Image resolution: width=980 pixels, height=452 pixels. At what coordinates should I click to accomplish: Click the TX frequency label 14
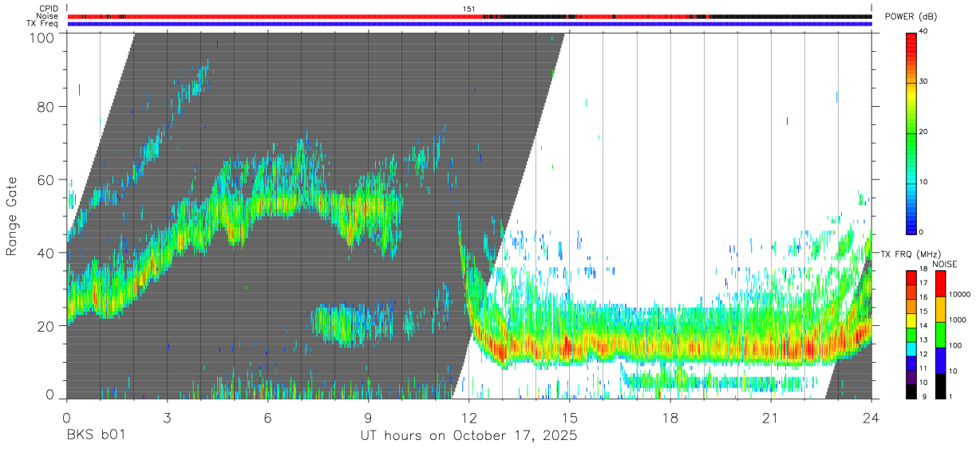click(924, 327)
